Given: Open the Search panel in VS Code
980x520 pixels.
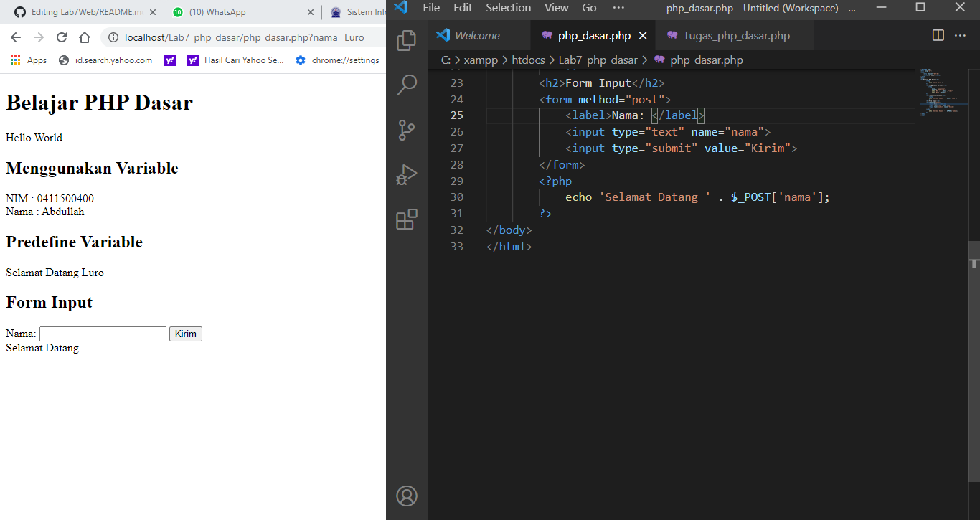Looking at the screenshot, I should (x=407, y=85).
